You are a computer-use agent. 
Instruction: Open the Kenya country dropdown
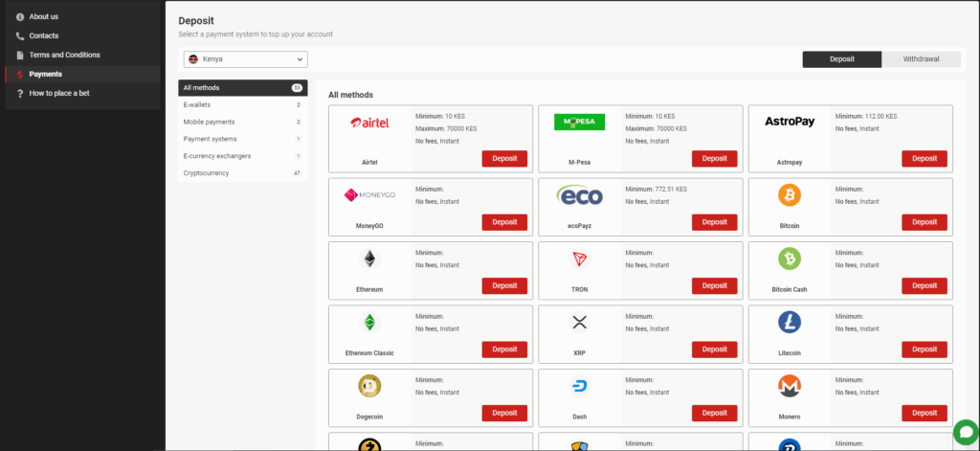click(x=246, y=59)
